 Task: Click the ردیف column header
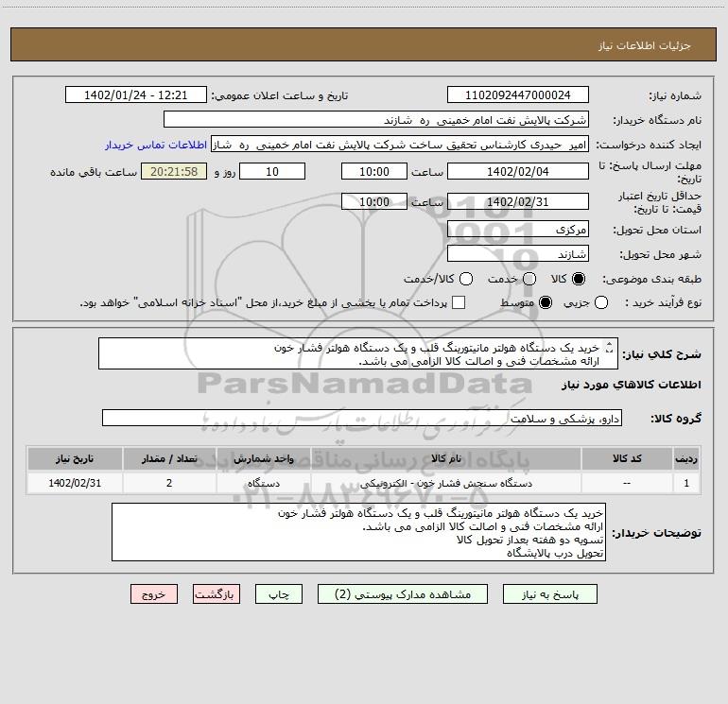pos(686,458)
